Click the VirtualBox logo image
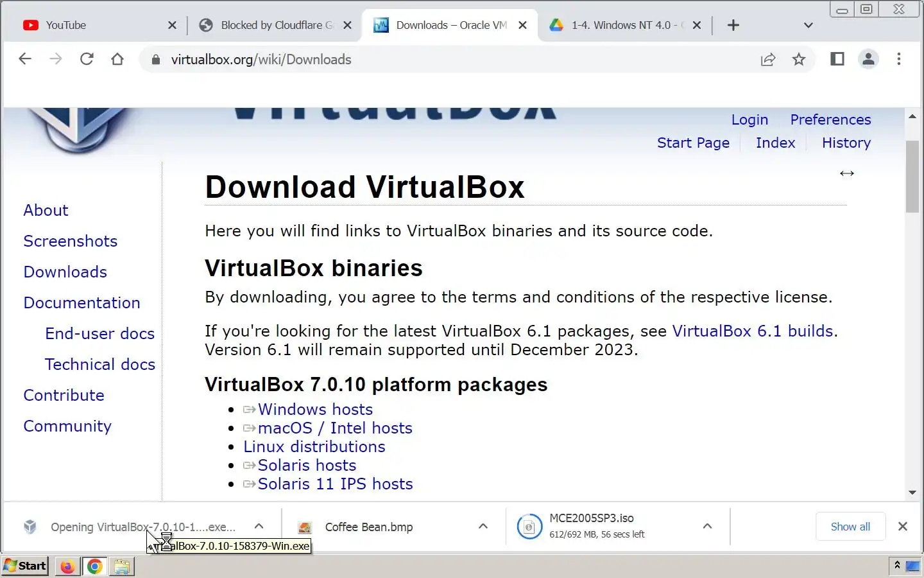 tap(79, 130)
